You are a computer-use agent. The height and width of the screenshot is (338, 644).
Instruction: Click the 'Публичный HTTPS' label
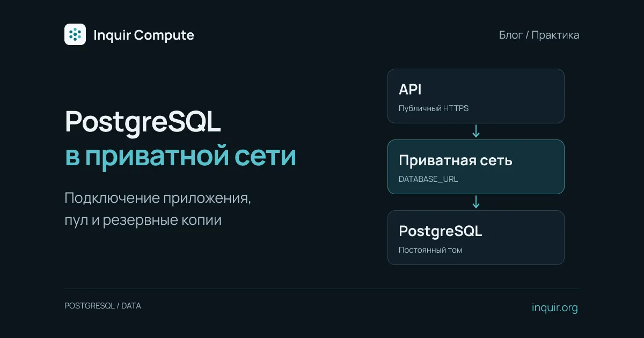(434, 108)
